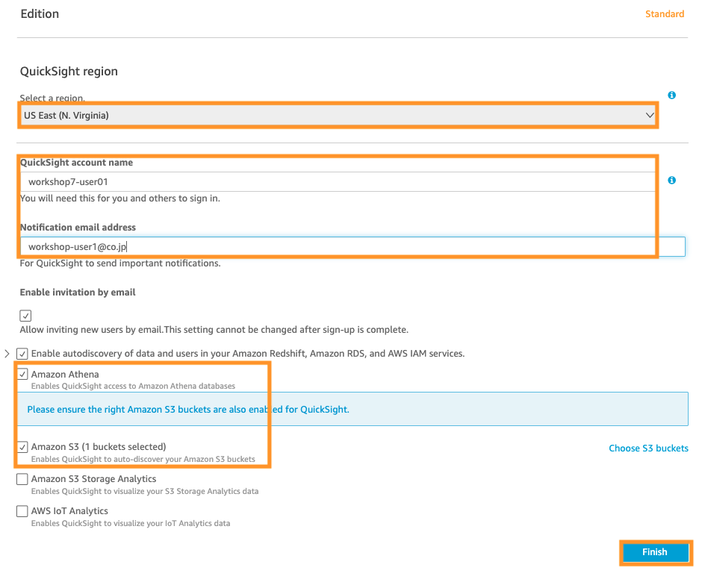Click 'Enables QuickSight access to Amazon Athena databases' text
705x588 pixels.
(133, 386)
